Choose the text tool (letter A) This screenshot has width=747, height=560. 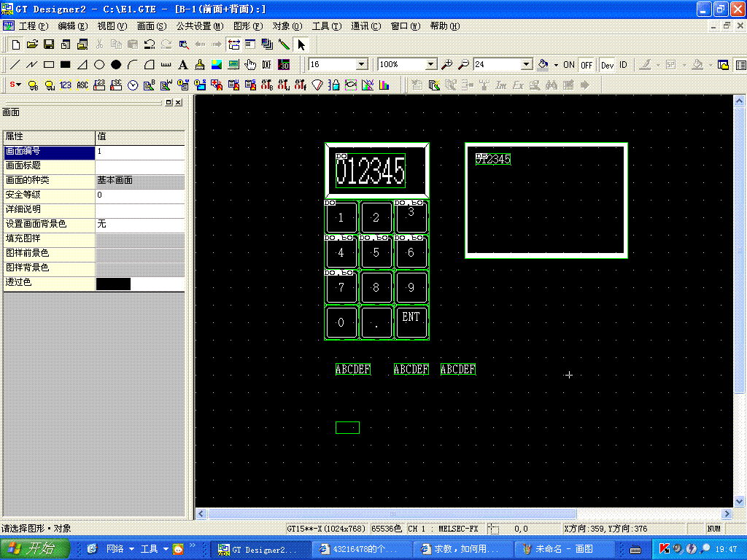point(183,65)
